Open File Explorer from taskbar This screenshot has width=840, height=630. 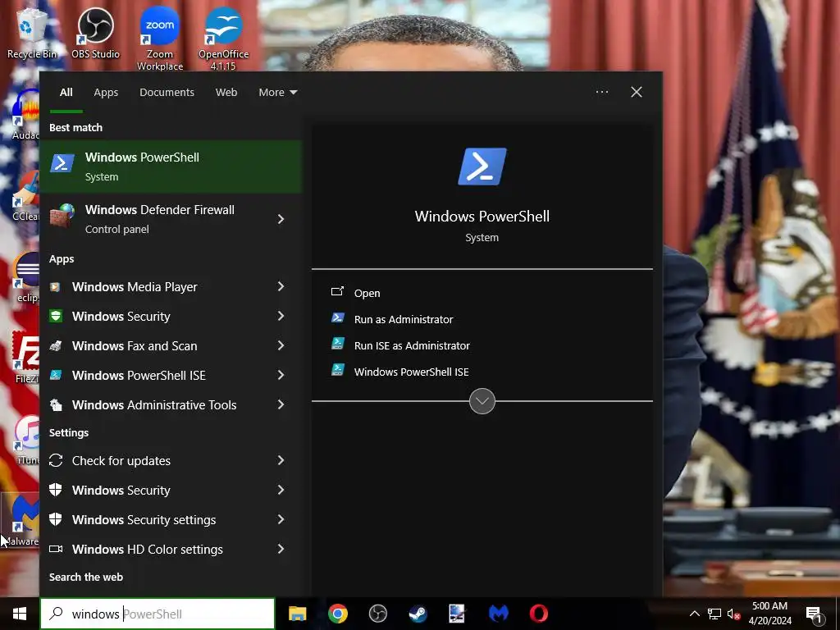click(297, 614)
